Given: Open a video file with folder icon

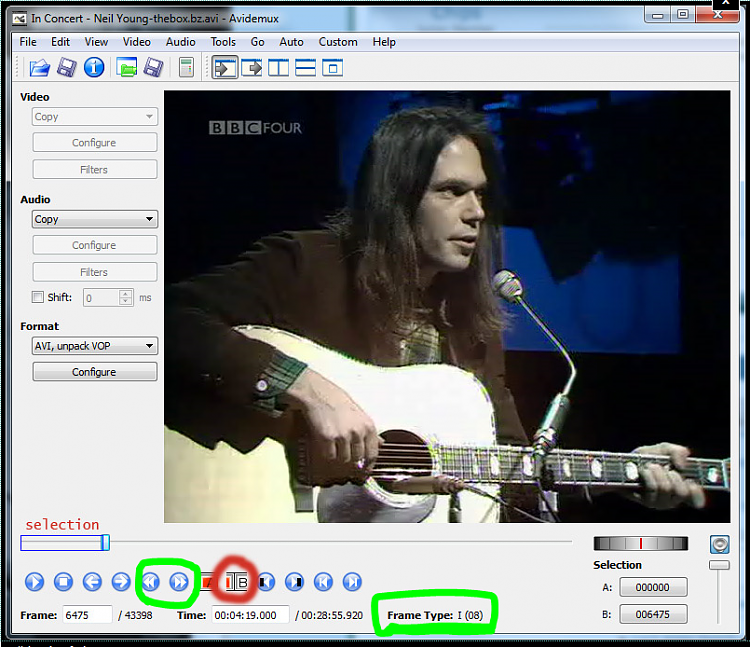Looking at the screenshot, I should [x=39, y=67].
